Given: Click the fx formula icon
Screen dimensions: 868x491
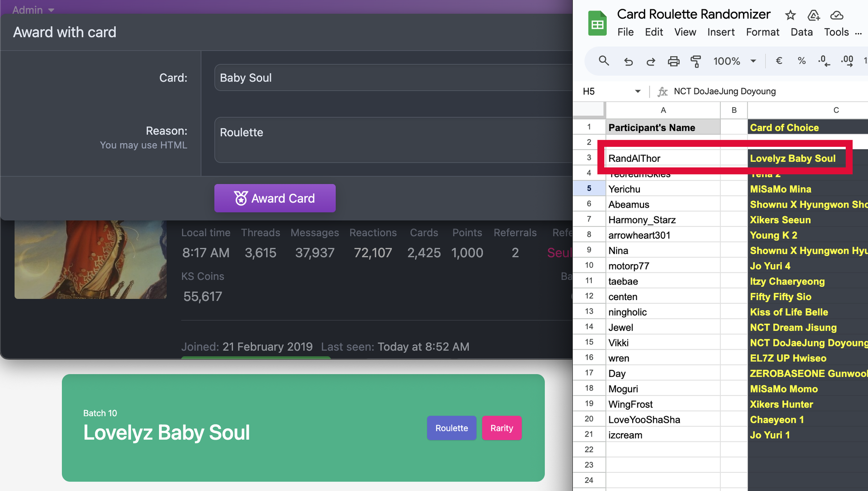Looking at the screenshot, I should [x=663, y=91].
